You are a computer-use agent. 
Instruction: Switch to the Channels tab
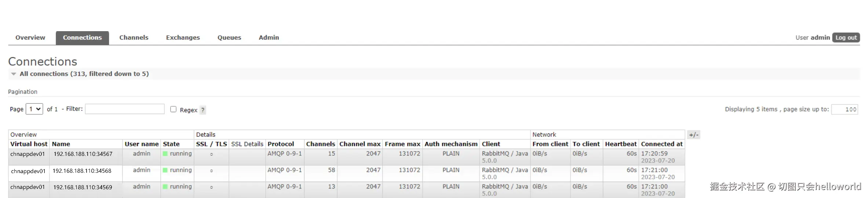(x=134, y=37)
